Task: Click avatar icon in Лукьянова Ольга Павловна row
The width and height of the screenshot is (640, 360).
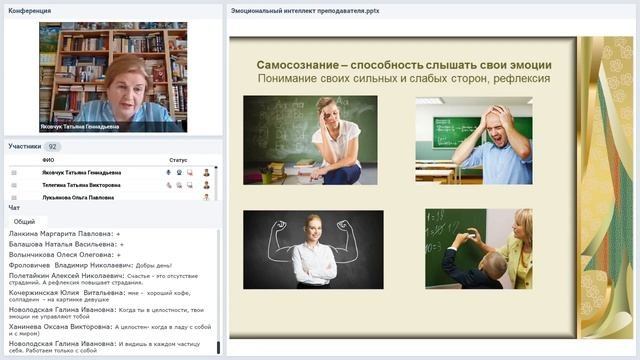Action: tap(207, 197)
